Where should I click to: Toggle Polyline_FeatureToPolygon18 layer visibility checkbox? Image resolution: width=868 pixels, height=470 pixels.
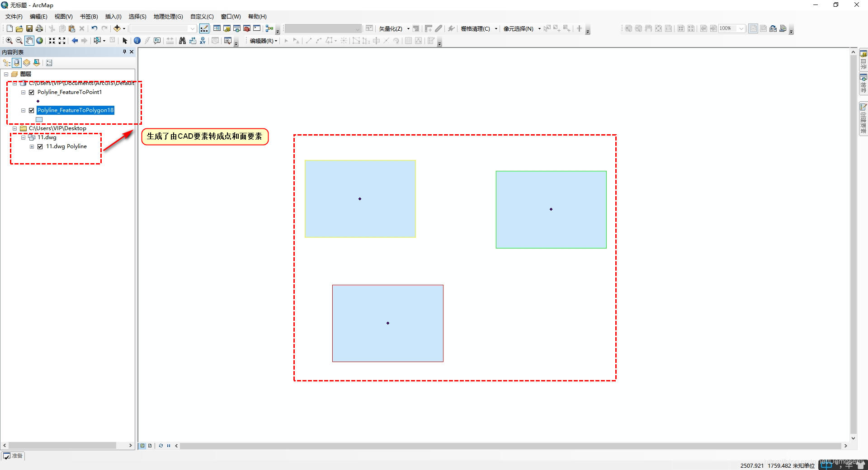pyautogui.click(x=32, y=110)
